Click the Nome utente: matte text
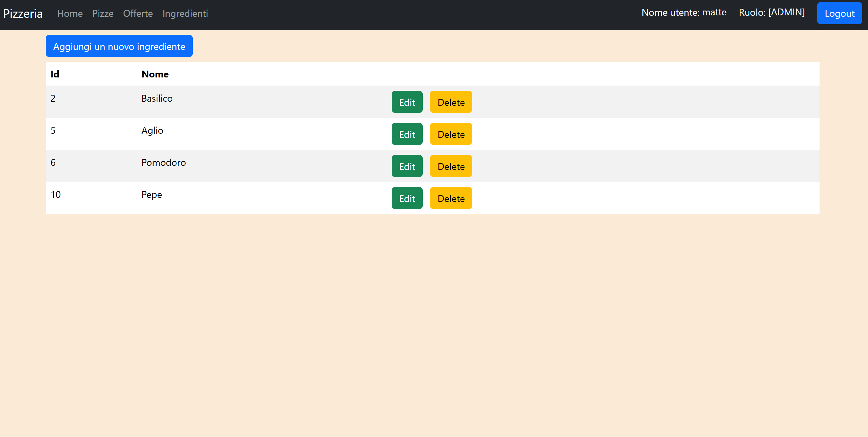The image size is (868, 437). [684, 13]
